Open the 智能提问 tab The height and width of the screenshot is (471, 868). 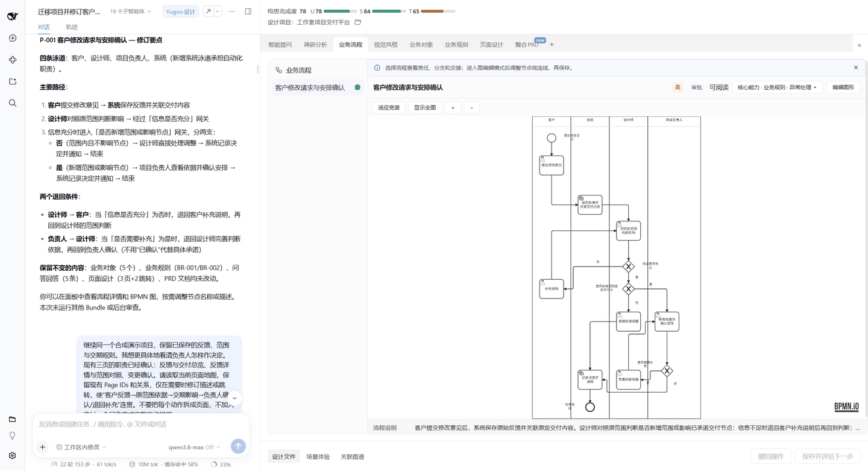tap(280, 45)
